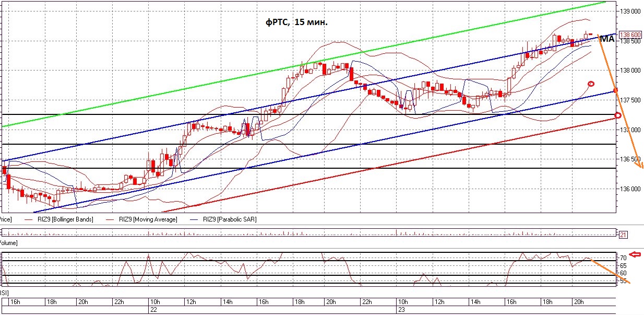This screenshot has height=315, width=644.
Task: Select the RIZ9 [Parabolic SAR] legend entry
Action: [229, 219]
